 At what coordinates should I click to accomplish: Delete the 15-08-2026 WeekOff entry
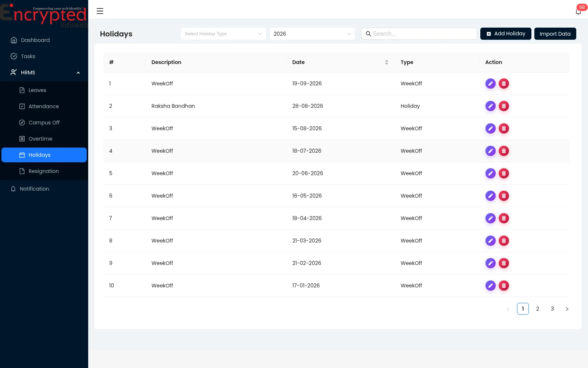(x=504, y=128)
